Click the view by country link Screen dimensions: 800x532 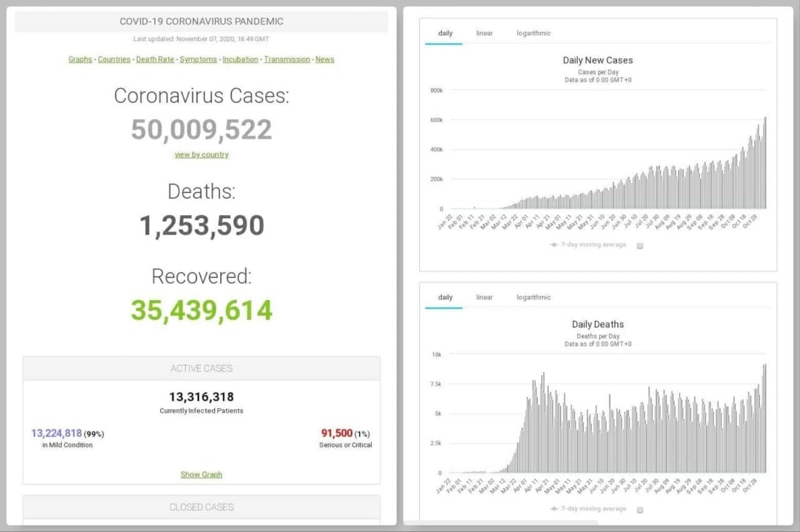(x=201, y=154)
